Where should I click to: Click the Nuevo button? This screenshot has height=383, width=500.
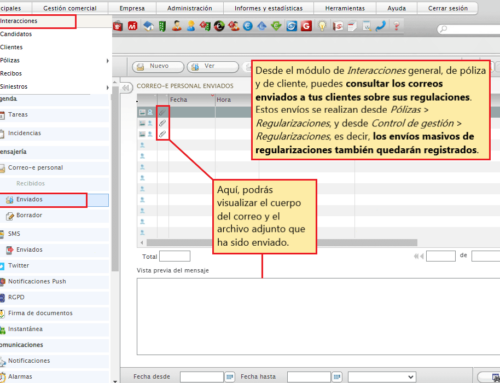tap(158, 66)
